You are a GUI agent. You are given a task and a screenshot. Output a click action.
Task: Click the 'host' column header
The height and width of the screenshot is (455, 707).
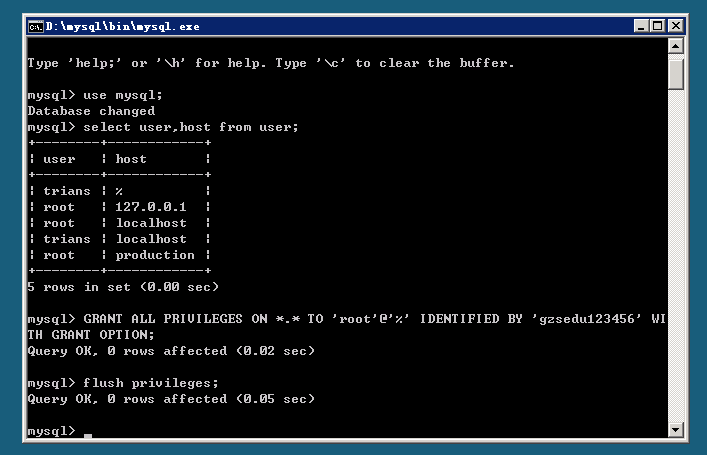(x=131, y=159)
